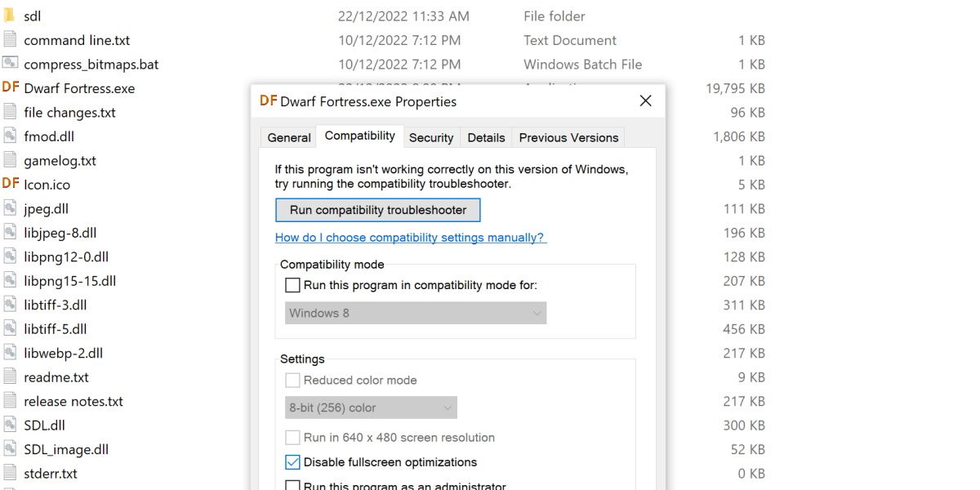Click the libtiff-3.dll file icon
The height and width of the screenshot is (490, 980).
pos(10,305)
